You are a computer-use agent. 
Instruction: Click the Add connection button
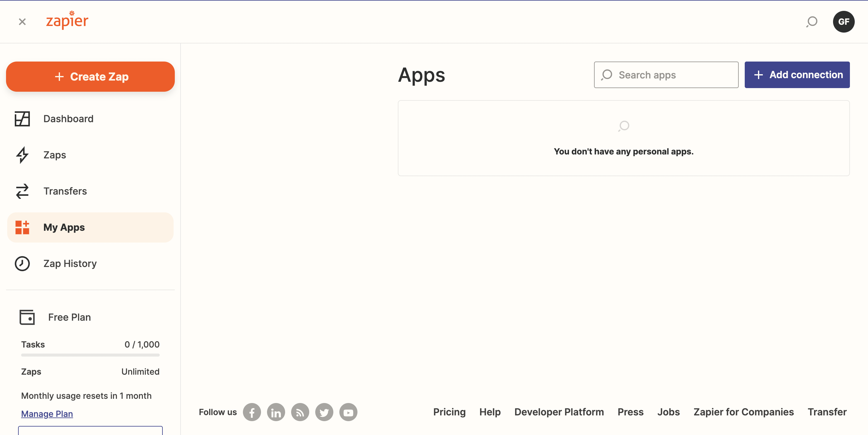[797, 75]
